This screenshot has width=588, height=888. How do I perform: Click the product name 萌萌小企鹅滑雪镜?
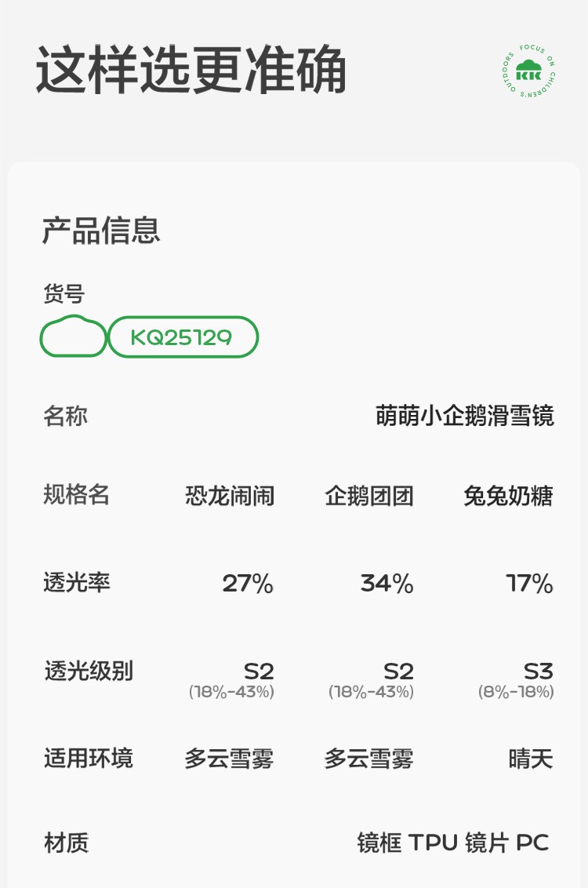(465, 416)
